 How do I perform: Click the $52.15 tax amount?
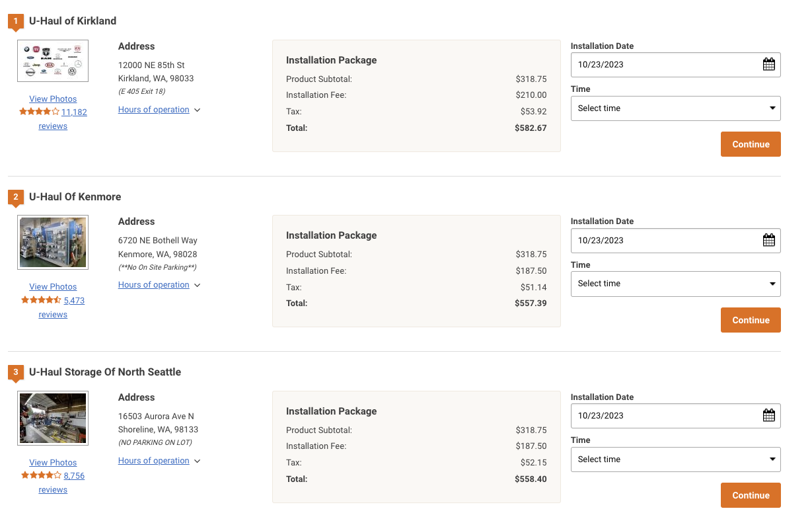click(x=533, y=463)
